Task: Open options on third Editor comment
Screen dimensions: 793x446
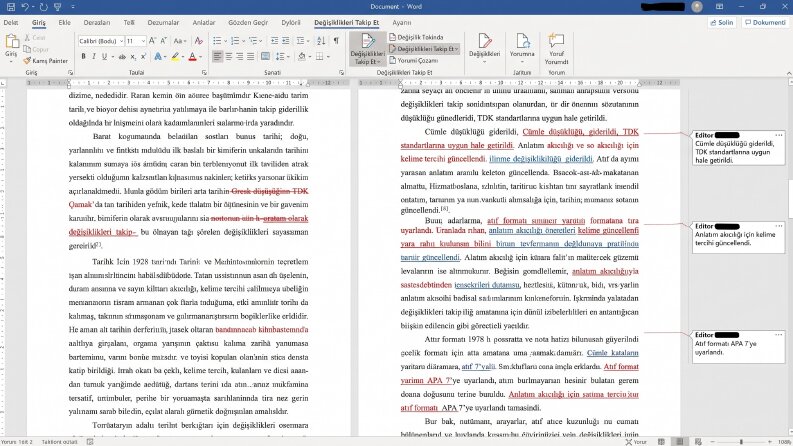Action: [x=778, y=335]
